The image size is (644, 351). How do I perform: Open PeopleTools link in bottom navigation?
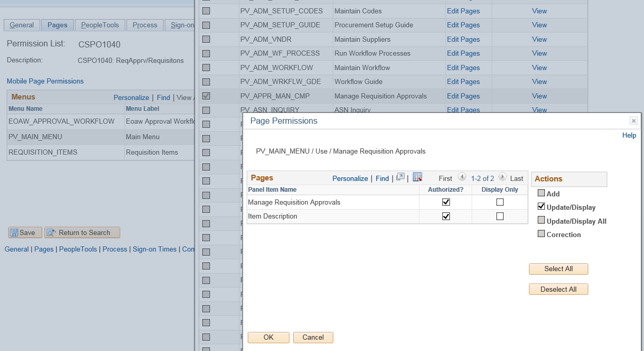pyautogui.click(x=78, y=249)
